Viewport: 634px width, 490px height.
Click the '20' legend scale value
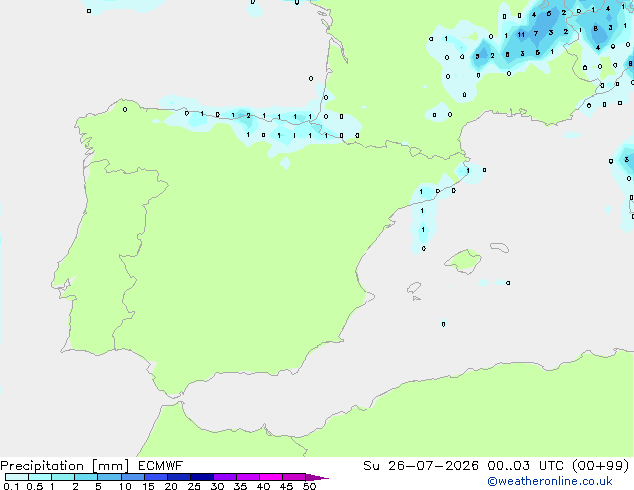[x=171, y=486]
